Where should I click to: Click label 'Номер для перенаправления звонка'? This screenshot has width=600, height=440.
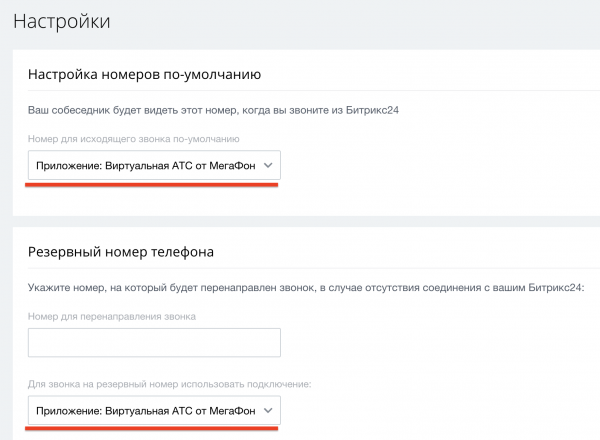(112, 316)
